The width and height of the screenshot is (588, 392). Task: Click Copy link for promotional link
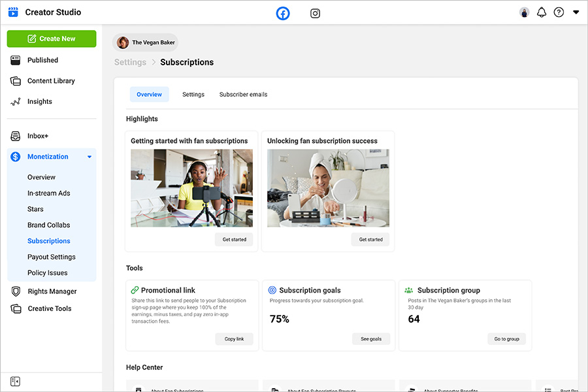[234, 339]
